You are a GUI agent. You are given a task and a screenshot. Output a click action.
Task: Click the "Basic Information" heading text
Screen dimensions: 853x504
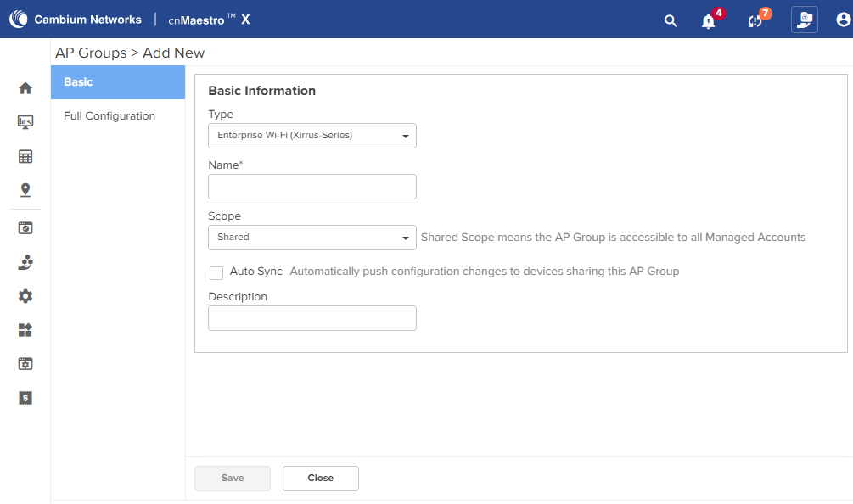[261, 91]
